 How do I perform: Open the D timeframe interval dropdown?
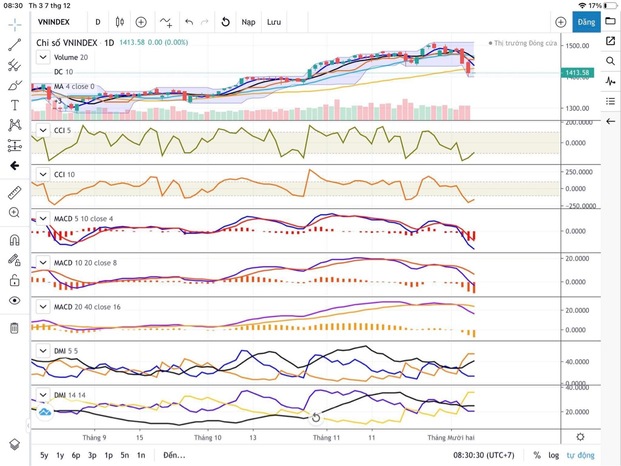tap(97, 21)
